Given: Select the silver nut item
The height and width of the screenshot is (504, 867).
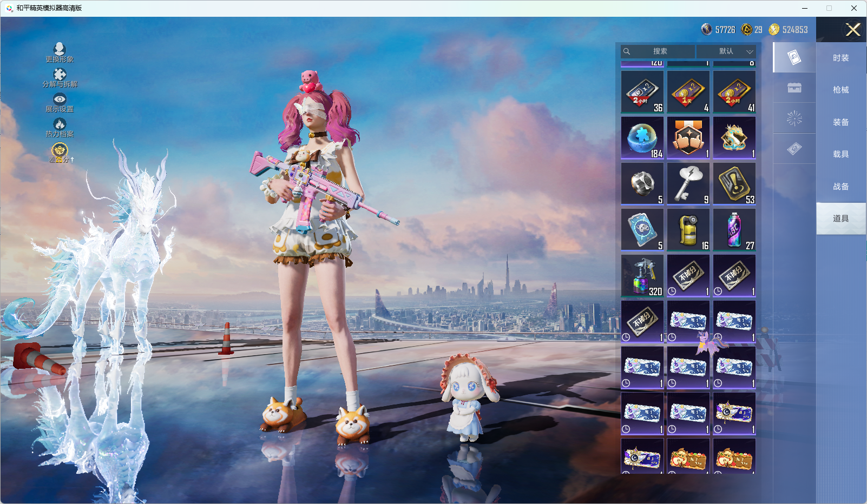Looking at the screenshot, I should tap(642, 184).
